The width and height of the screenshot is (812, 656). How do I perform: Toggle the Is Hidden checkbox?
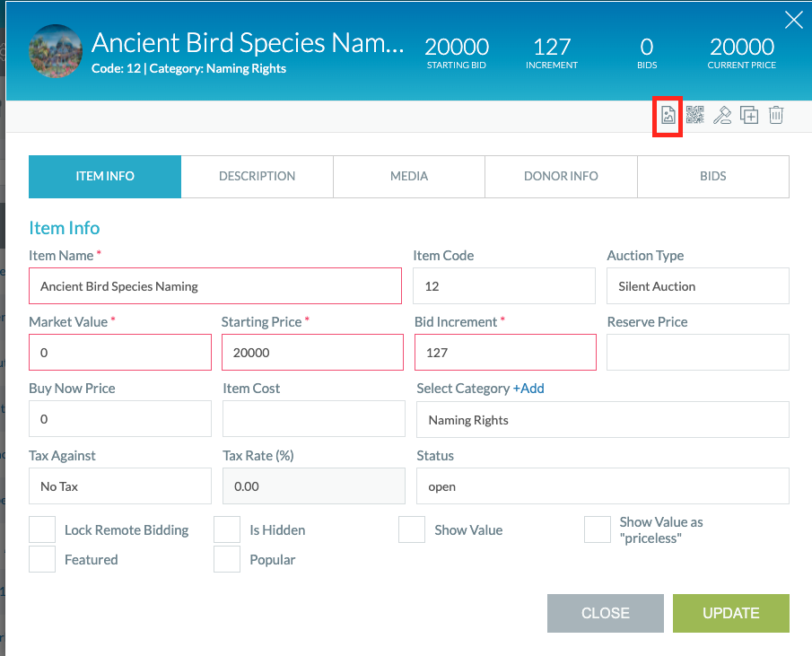coord(227,529)
